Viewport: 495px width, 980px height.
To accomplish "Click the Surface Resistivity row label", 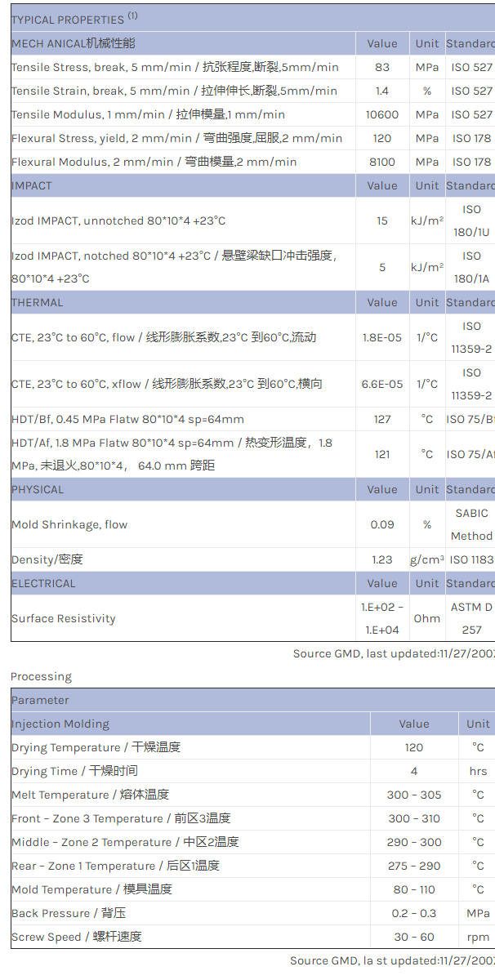I will (64, 618).
